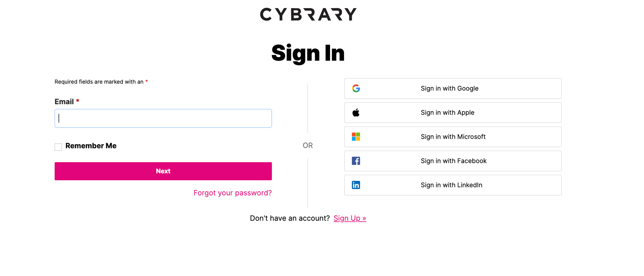Click the LinkedIn "in" icon
Image resolution: width=644 pixels, height=276 pixels.
[x=356, y=185]
